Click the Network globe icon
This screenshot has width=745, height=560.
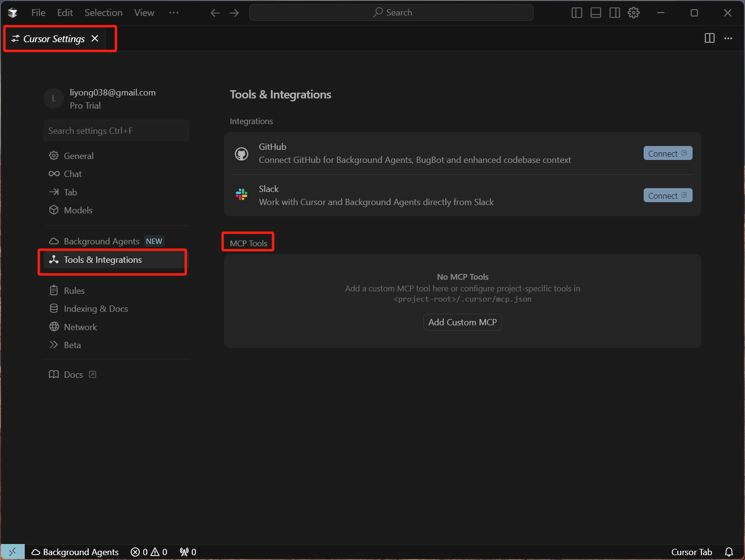[54, 327]
